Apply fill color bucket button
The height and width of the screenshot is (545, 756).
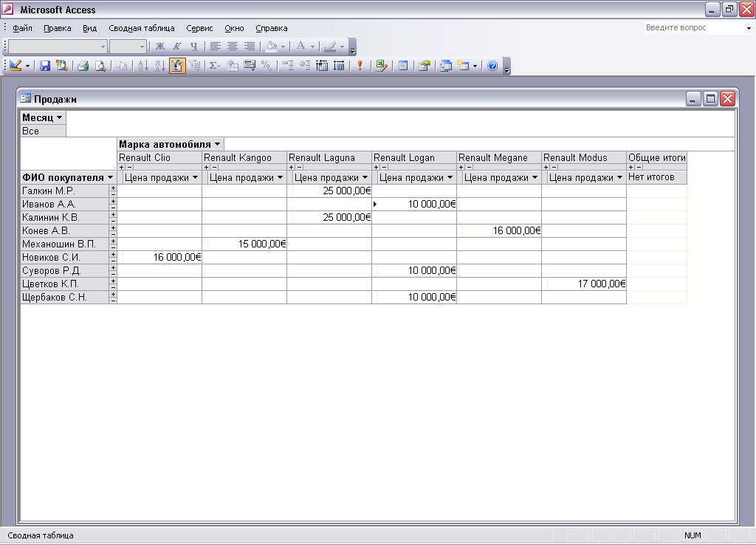coord(272,47)
